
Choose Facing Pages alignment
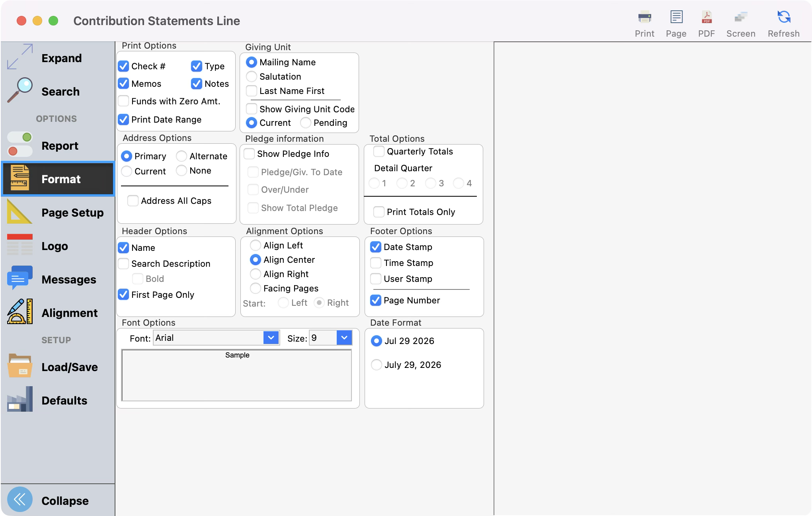pos(256,288)
